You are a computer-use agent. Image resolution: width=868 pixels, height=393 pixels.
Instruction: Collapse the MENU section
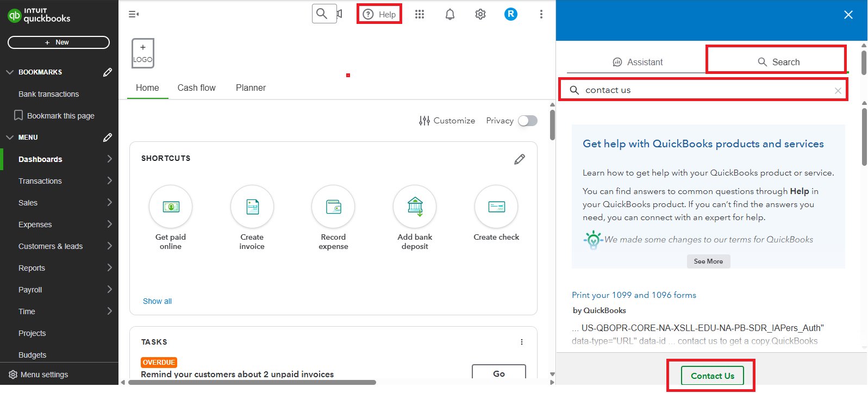10,138
